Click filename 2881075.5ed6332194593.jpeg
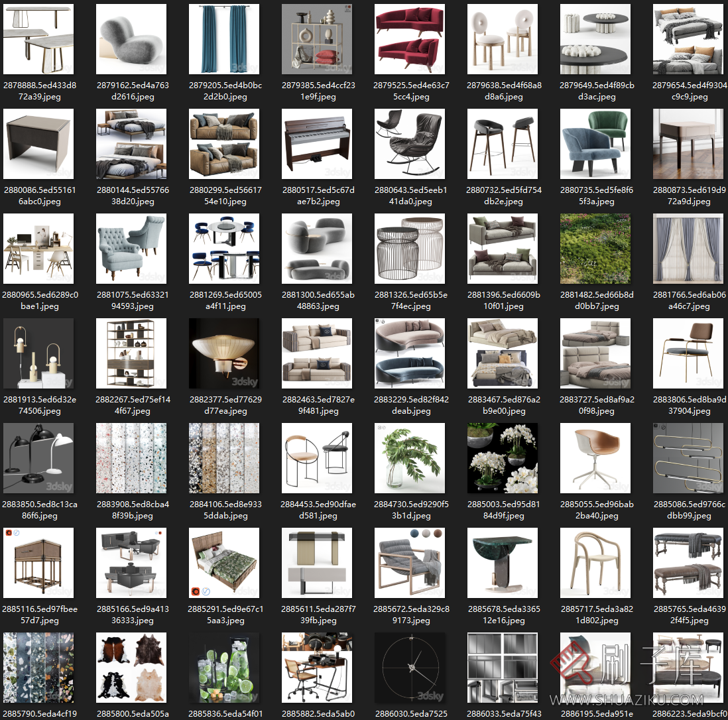 [131, 300]
